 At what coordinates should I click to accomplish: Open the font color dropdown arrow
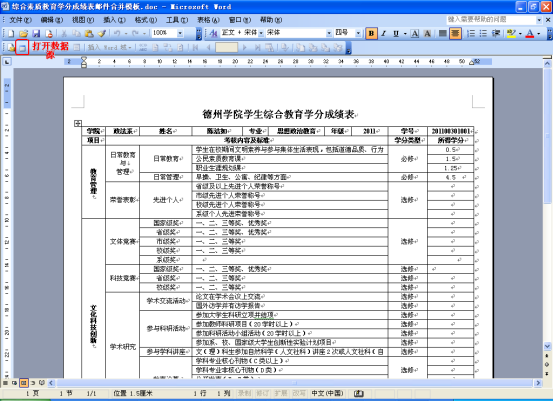(x=539, y=34)
